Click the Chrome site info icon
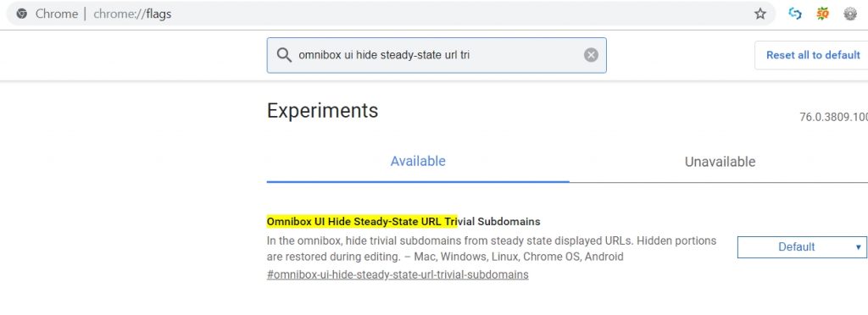 point(21,14)
